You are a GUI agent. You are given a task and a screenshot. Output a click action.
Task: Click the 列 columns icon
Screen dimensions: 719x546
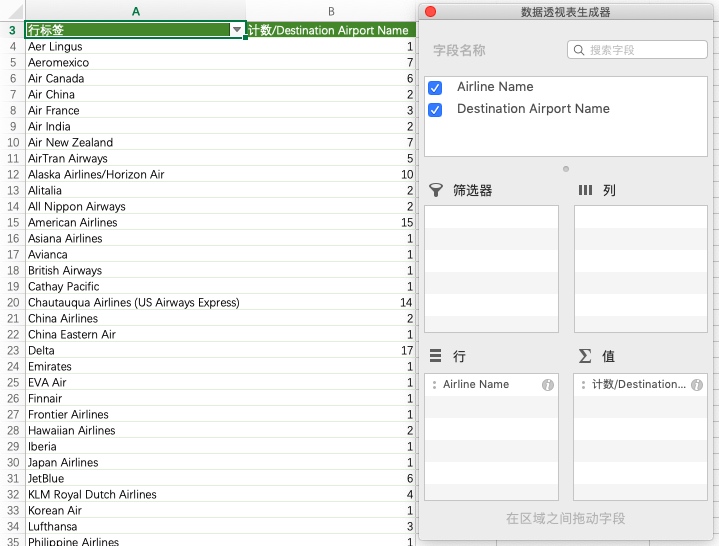585,190
